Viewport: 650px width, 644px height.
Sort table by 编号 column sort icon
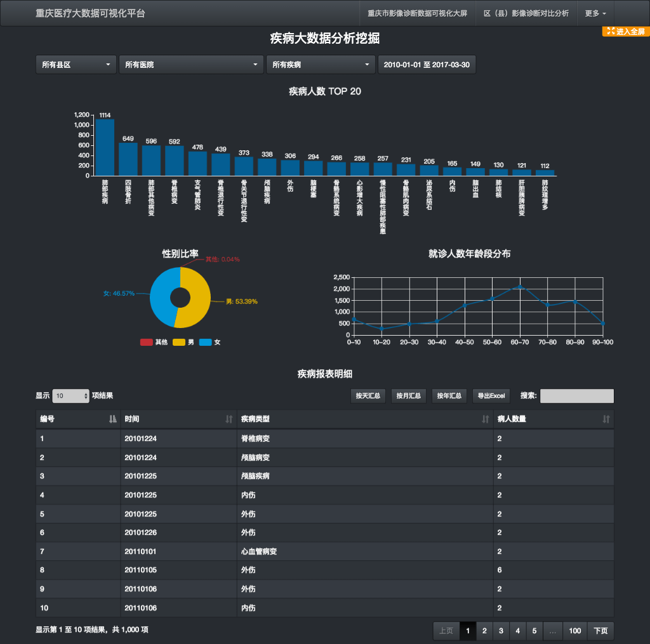coord(113,419)
